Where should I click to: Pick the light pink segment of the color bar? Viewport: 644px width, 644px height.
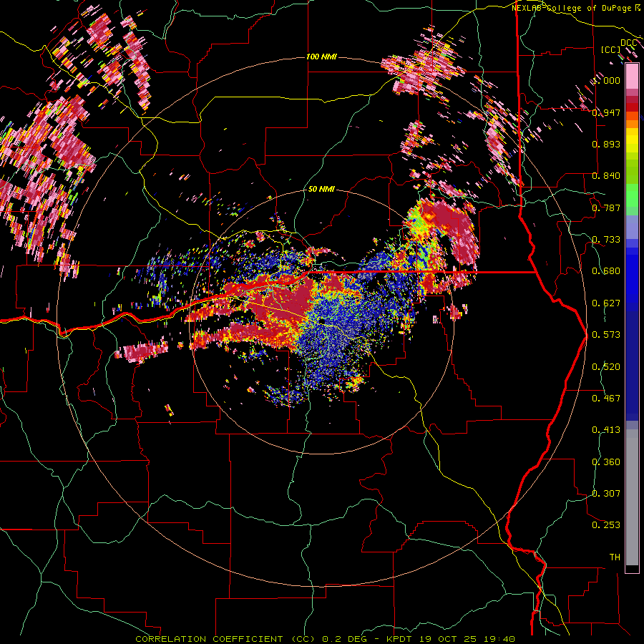click(632, 76)
